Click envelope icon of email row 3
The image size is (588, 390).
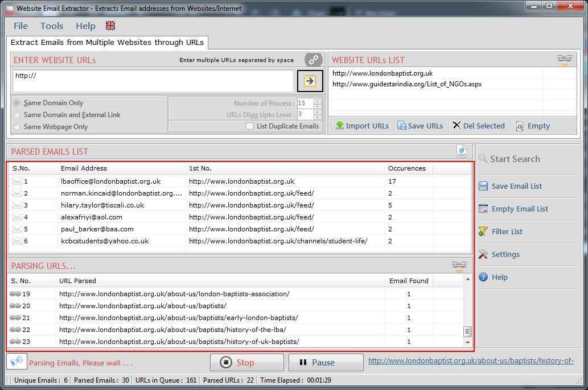tap(17, 205)
